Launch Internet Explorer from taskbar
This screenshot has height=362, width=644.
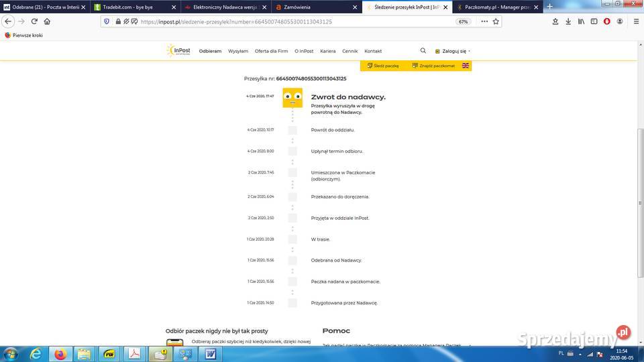(36, 354)
